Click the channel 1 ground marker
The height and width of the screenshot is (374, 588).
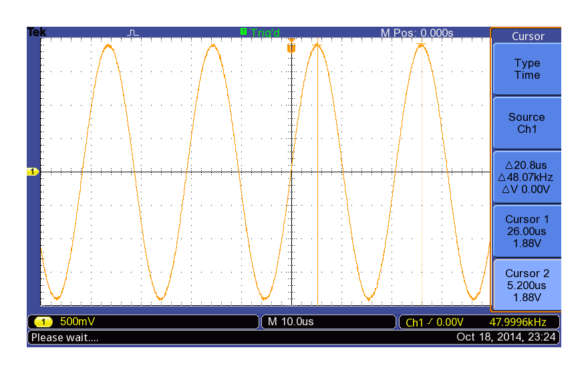pos(33,172)
